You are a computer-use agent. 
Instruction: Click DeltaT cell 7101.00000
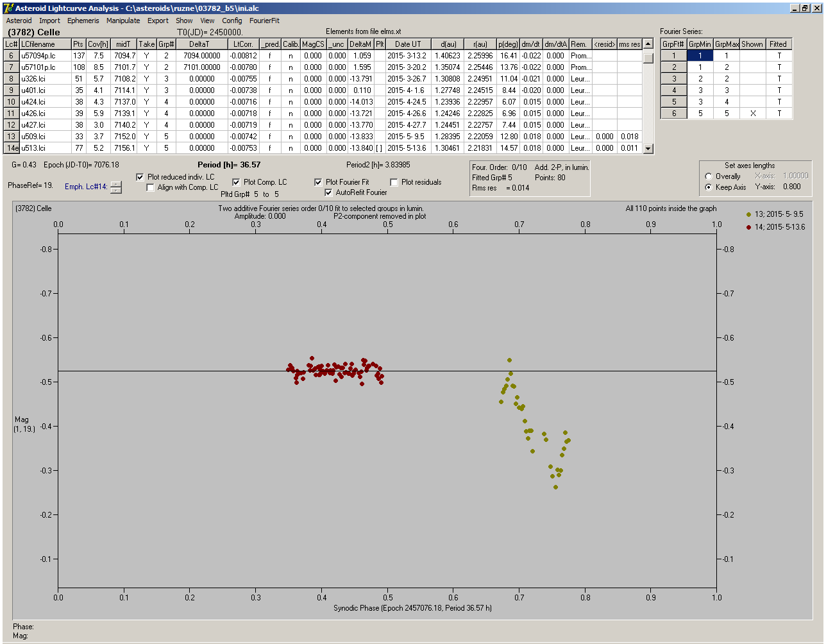tap(203, 67)
